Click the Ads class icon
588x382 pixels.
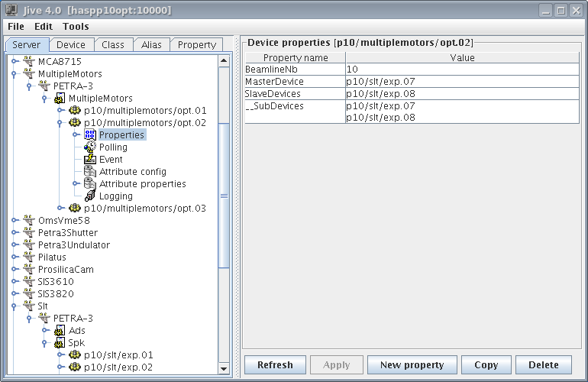point(60,330)
